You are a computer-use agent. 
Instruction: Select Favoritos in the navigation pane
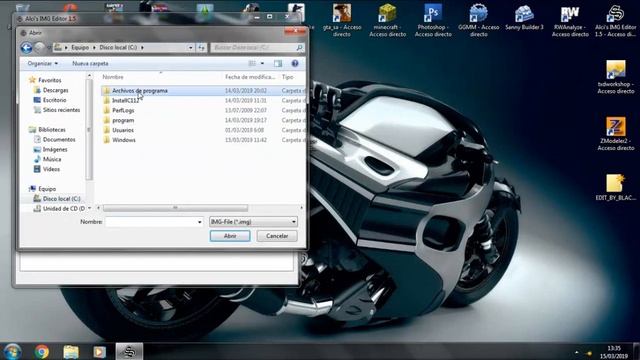tap(49, 80)
